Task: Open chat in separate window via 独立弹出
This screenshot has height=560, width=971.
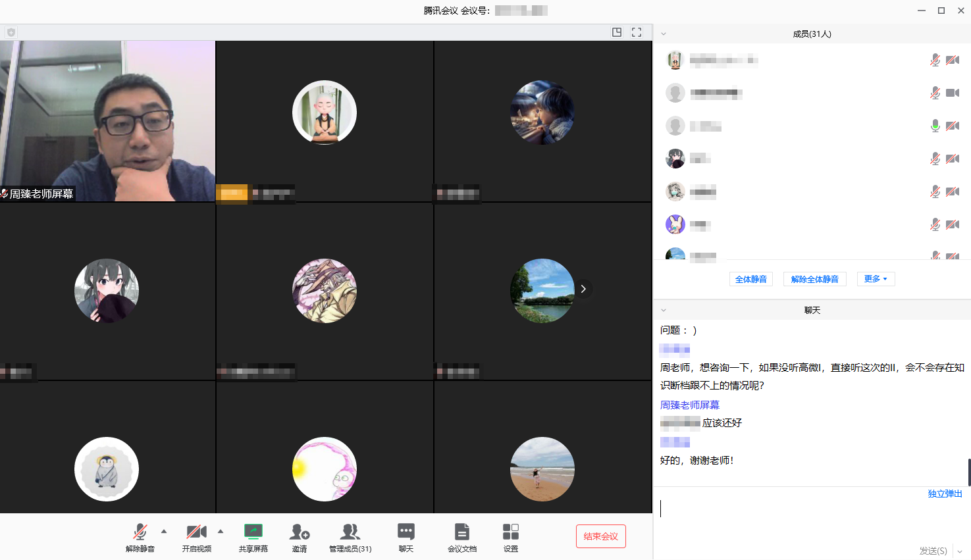Action: (x=945, y=493)
